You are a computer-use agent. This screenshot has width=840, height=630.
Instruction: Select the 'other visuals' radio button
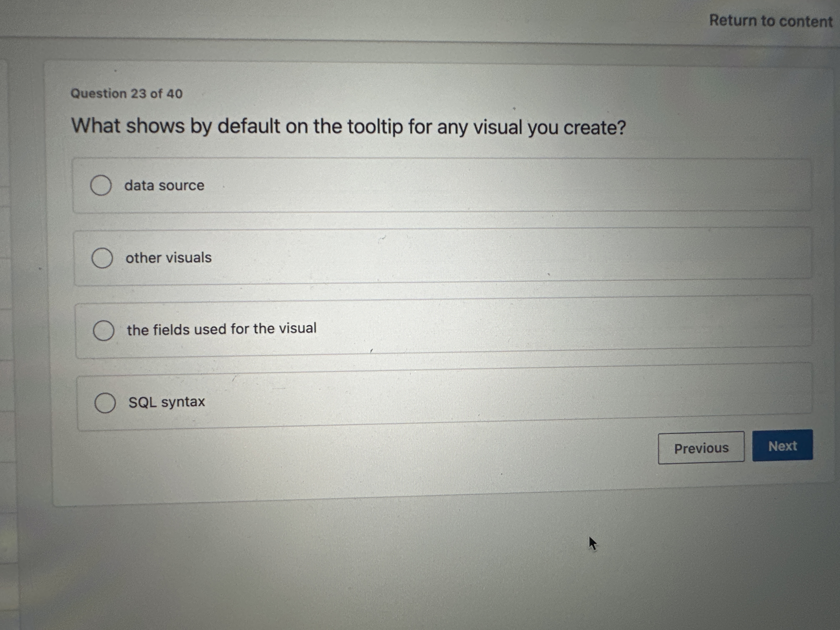point(102,258)
